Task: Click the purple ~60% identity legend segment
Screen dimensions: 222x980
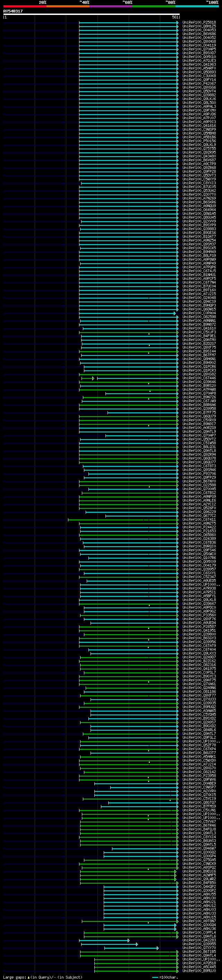Action: point(111,6)
